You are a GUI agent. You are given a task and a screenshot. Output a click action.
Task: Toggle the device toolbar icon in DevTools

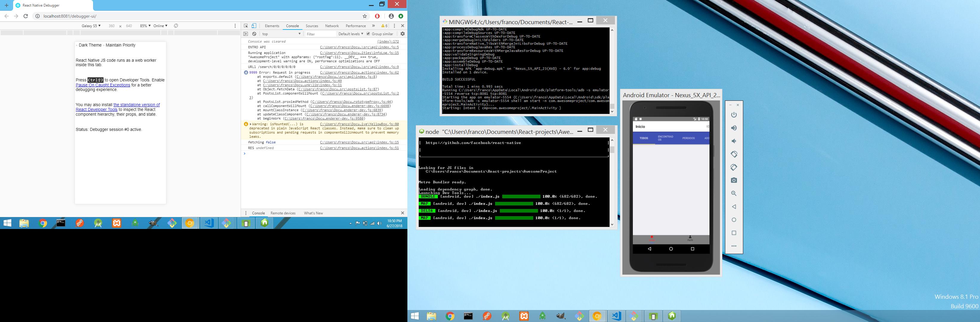(x=254, y=26)
